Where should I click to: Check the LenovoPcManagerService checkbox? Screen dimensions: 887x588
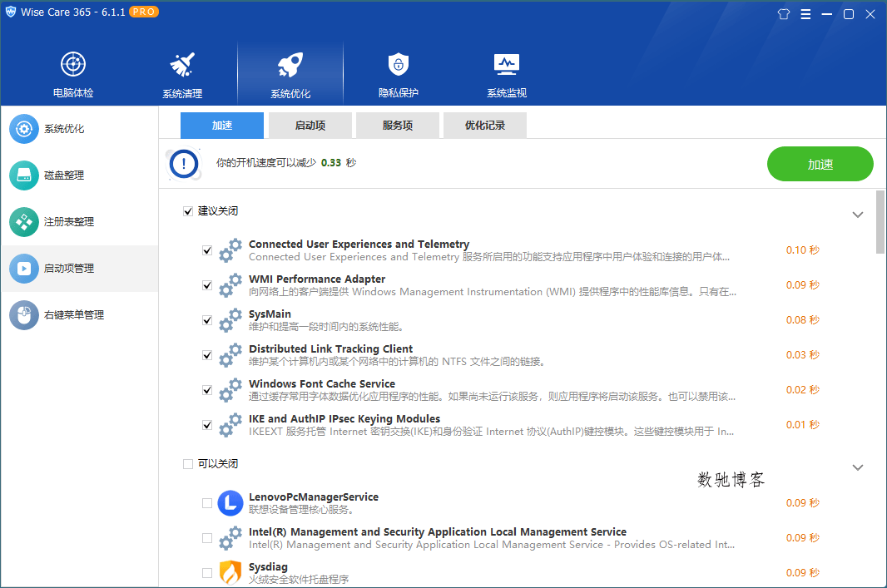point(207,503)
